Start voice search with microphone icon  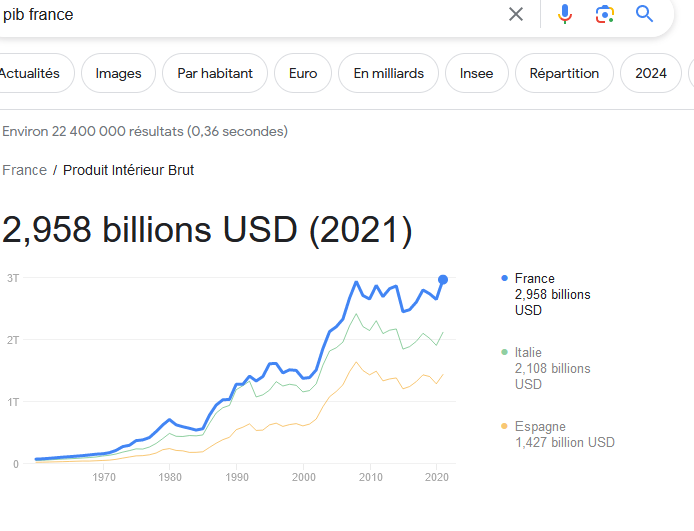pyautogui.click(x=564, y=14)
